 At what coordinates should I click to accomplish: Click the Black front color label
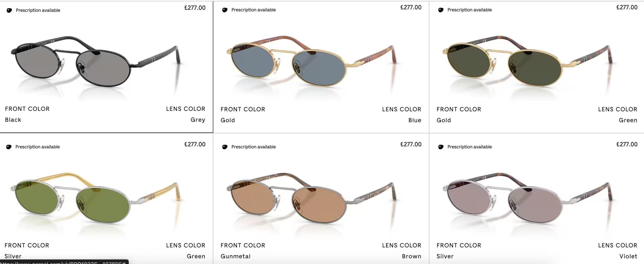[x=13, y=120]
